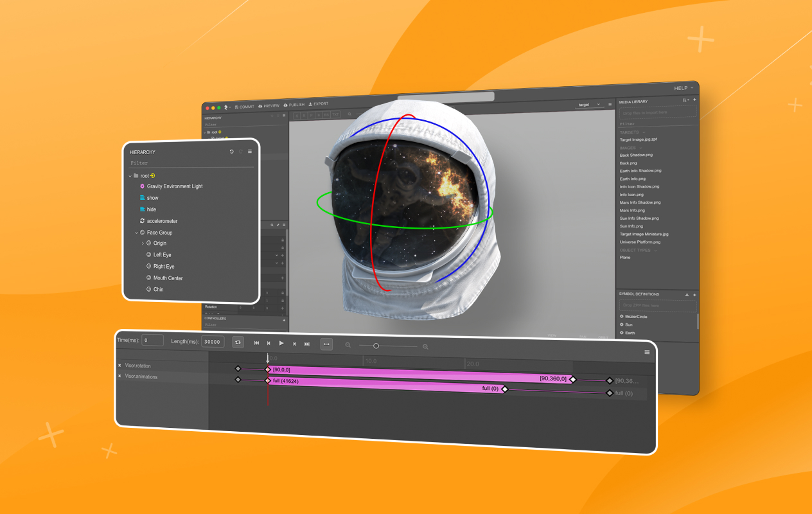Collapse the TARGETS section

[644, 132]
